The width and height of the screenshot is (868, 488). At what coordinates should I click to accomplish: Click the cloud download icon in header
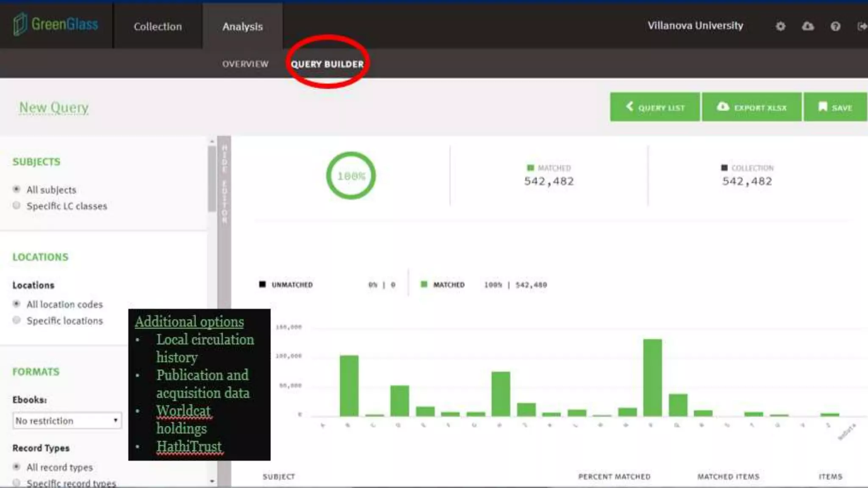(808, 27)
